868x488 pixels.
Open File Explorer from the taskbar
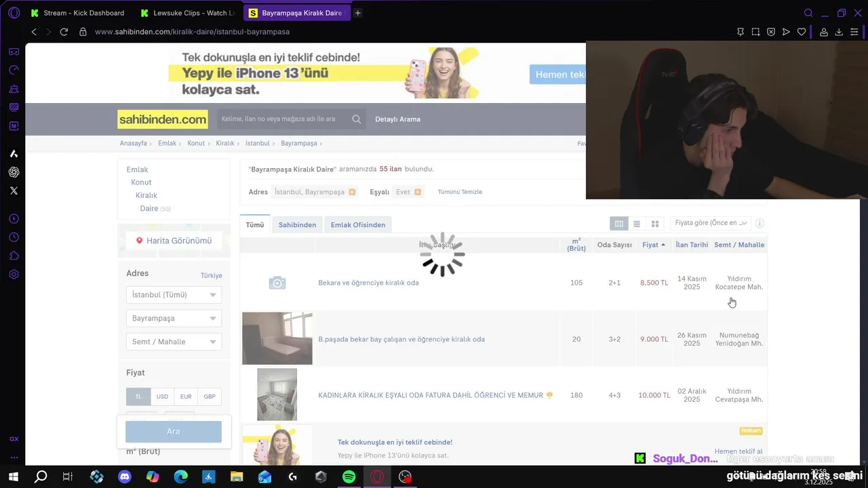click(237, 476)
